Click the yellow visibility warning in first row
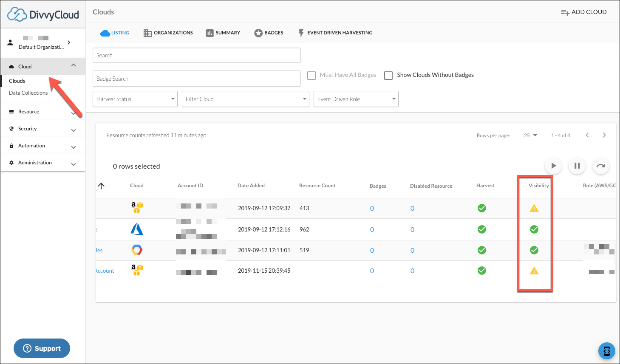Viewport: 620px width, 364px height. 534,208
